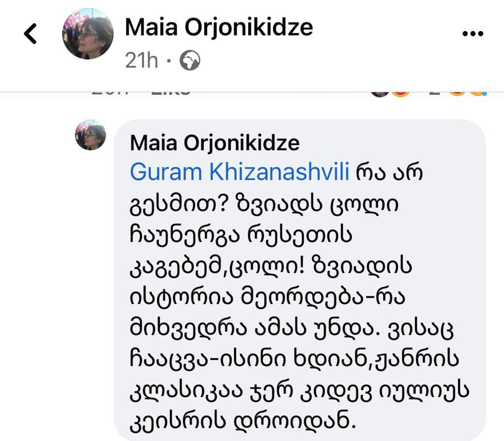Click the small avatar in the reaction row
This screenshot has height=441, width=504.
pos(379,94)
